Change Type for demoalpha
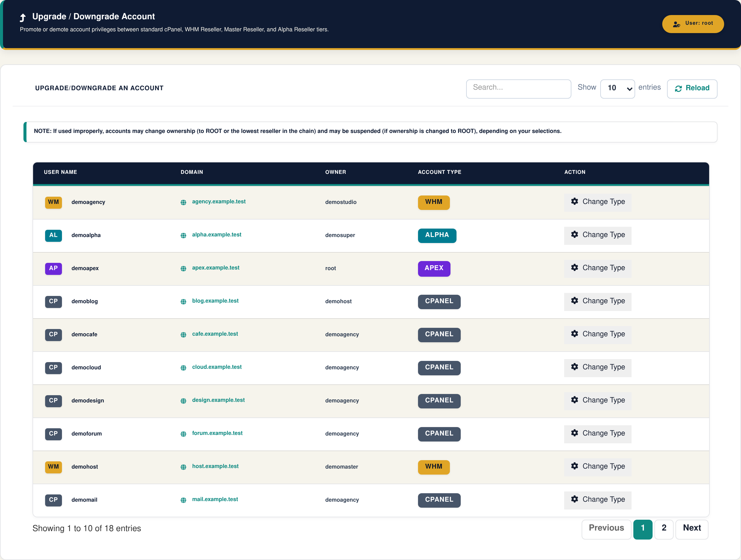 click(x=598, y=235)
